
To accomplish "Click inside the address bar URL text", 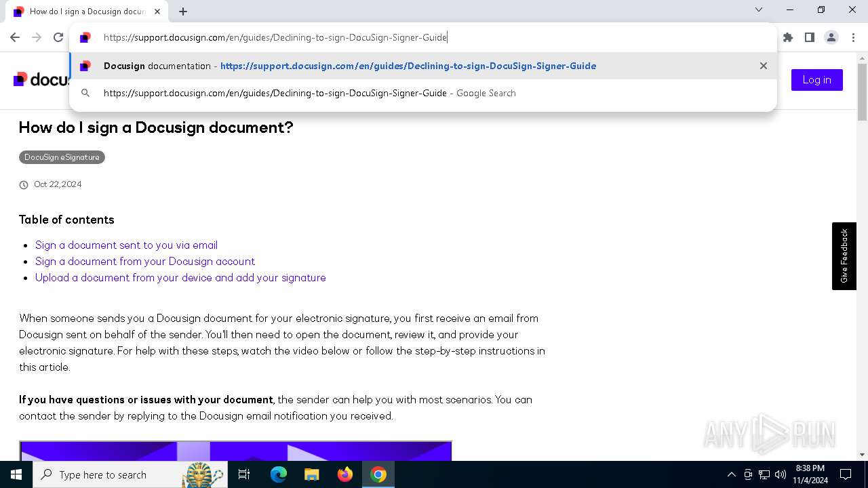I will click(x=275, y=37).
